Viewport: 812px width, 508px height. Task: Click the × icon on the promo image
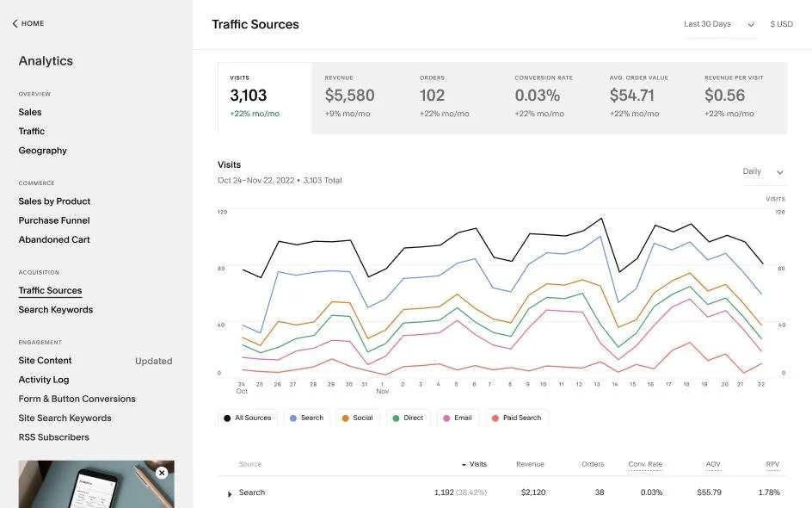162,473
